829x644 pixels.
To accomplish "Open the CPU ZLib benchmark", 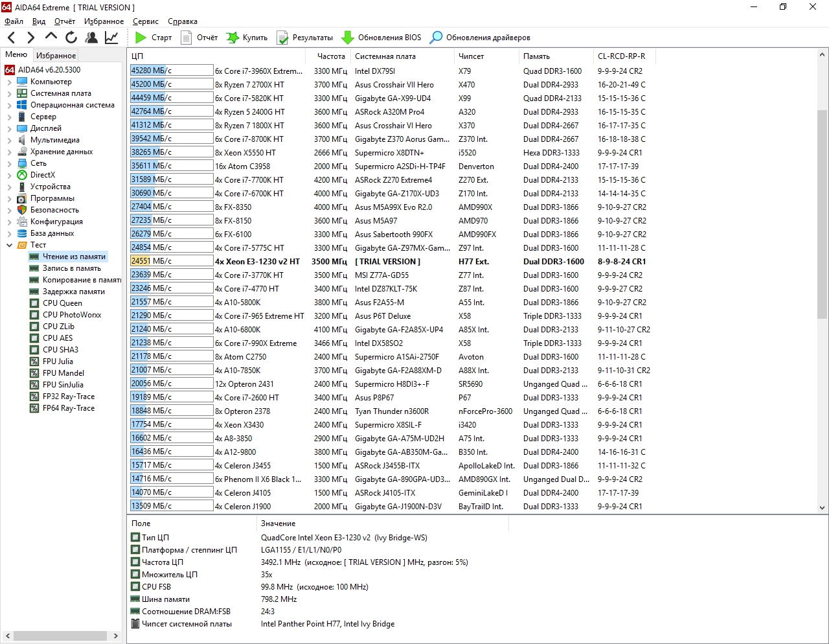I will [x=58, y=327].
